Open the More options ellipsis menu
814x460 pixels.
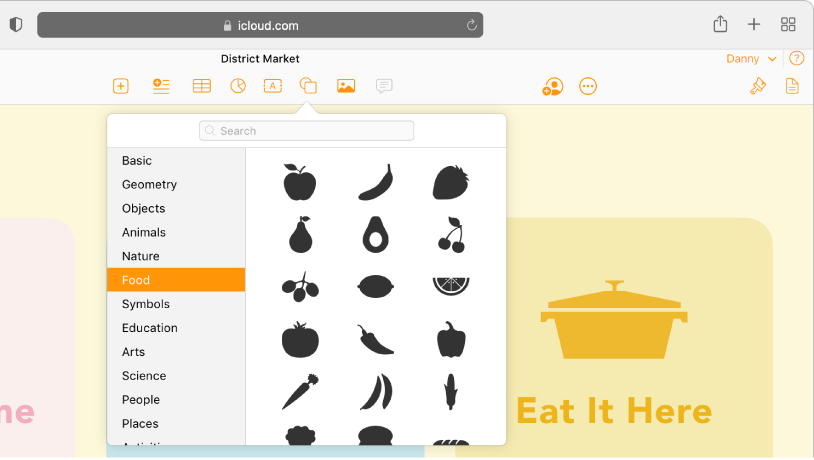click(x=588, y=86)
